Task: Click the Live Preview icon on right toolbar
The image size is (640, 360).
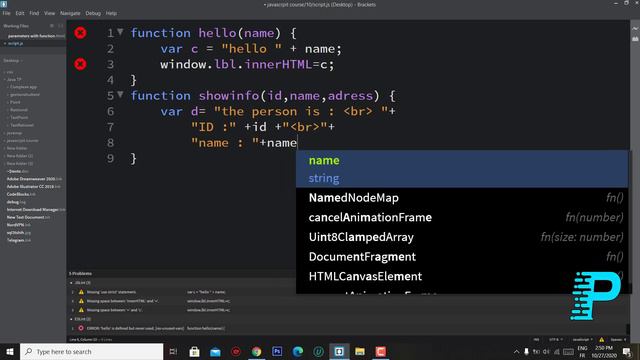Action: (635, 29)
